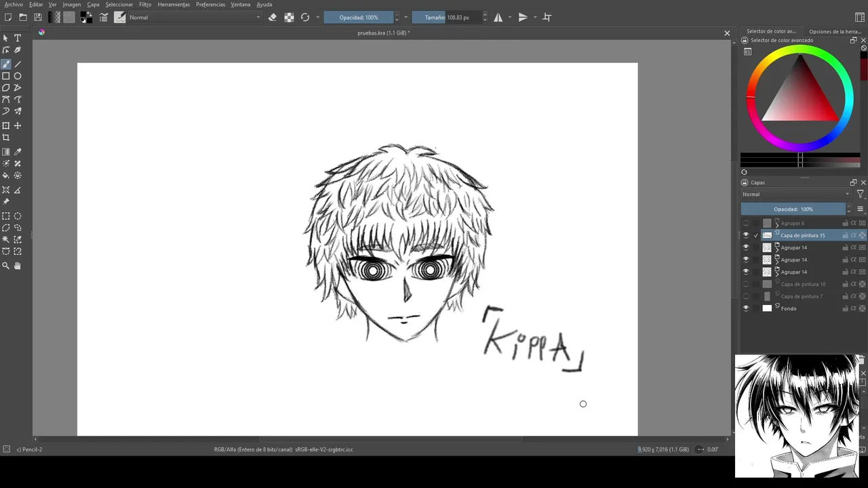868x488 pixels.
Task: Select the Measure tool
Action: pos(18,190)
